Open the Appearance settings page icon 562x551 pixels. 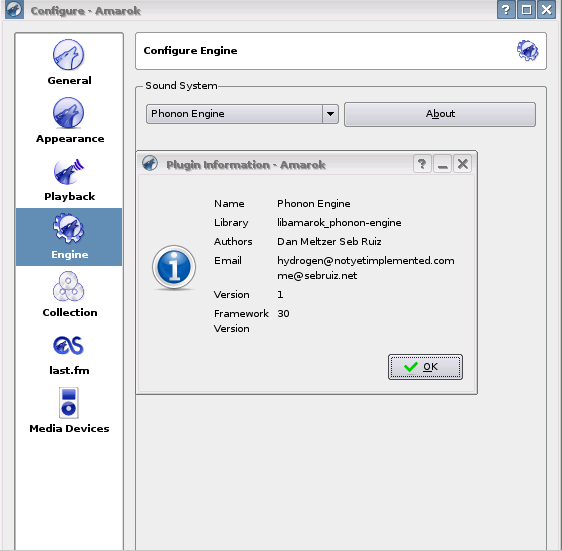pos(68,113)
